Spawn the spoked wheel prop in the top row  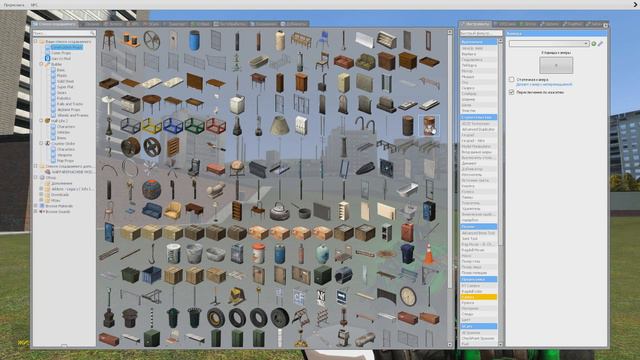[151, 40]
